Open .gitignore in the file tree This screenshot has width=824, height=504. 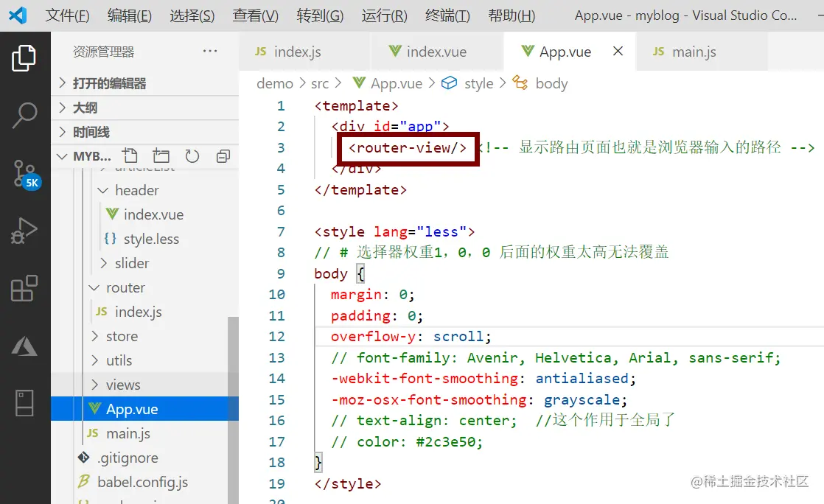coord(144,458)
